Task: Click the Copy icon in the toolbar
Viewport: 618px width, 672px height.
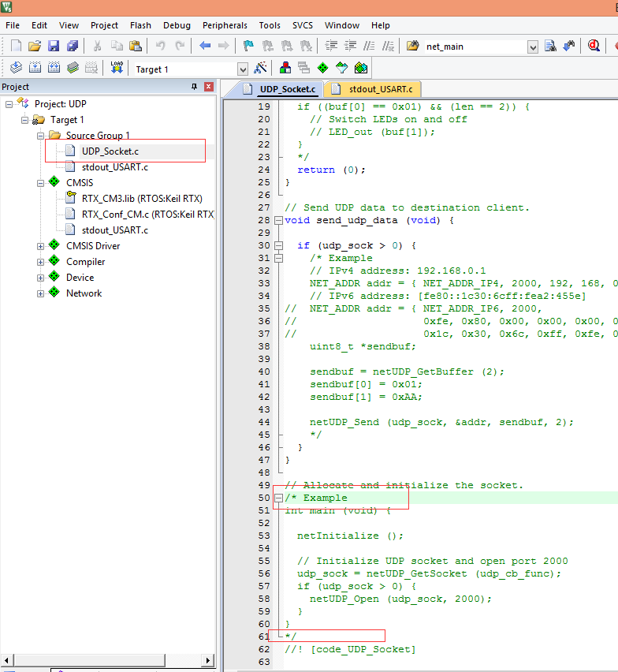Action: [x=117, y=46]
